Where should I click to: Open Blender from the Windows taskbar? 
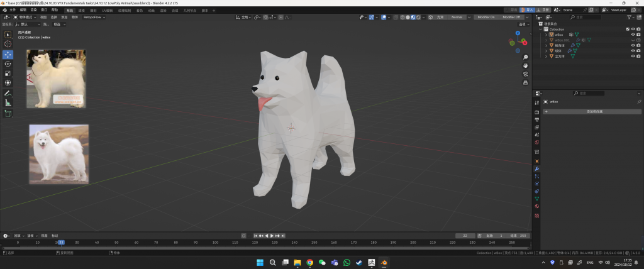[384, 262]
